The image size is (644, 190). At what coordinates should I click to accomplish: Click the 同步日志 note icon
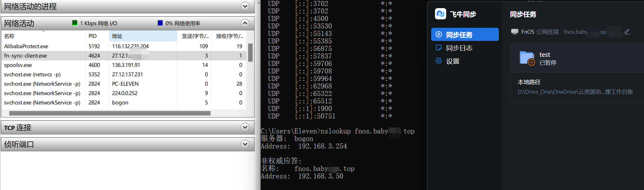[439, 47]
